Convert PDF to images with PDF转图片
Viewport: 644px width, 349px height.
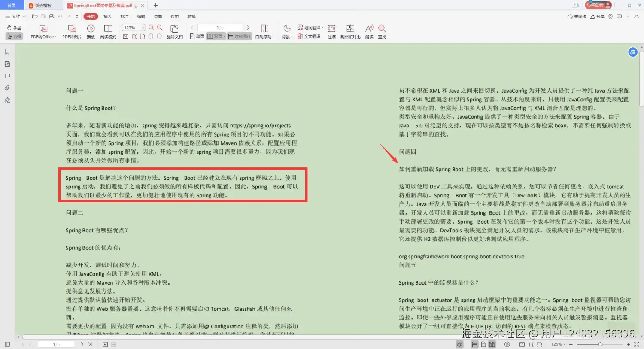(72, 32)
